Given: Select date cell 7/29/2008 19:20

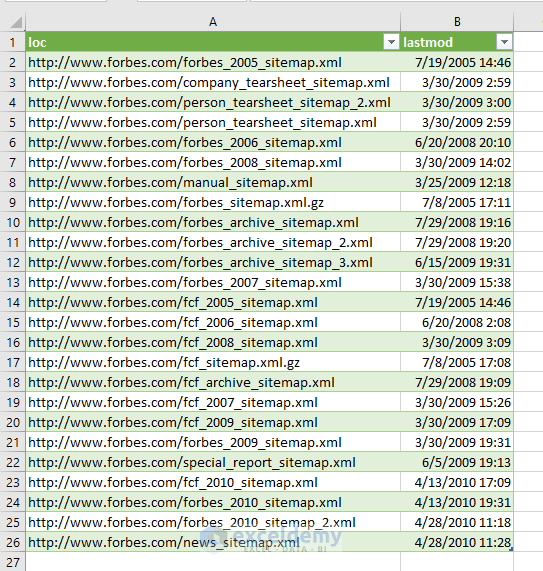Looking at the screenshot, I should tap(457, 243).
